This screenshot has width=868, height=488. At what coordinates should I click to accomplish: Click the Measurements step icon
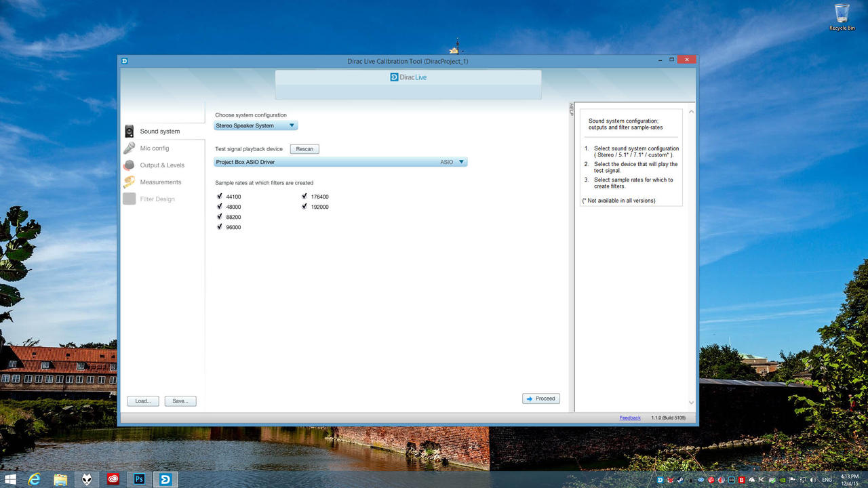click(x=129, y=182)
